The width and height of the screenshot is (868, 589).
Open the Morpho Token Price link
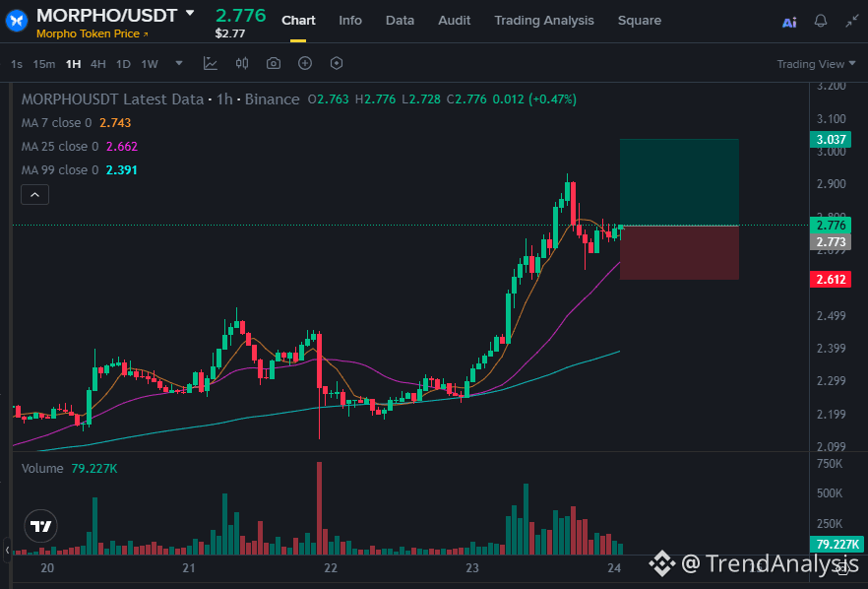click(x=92, y=33)
